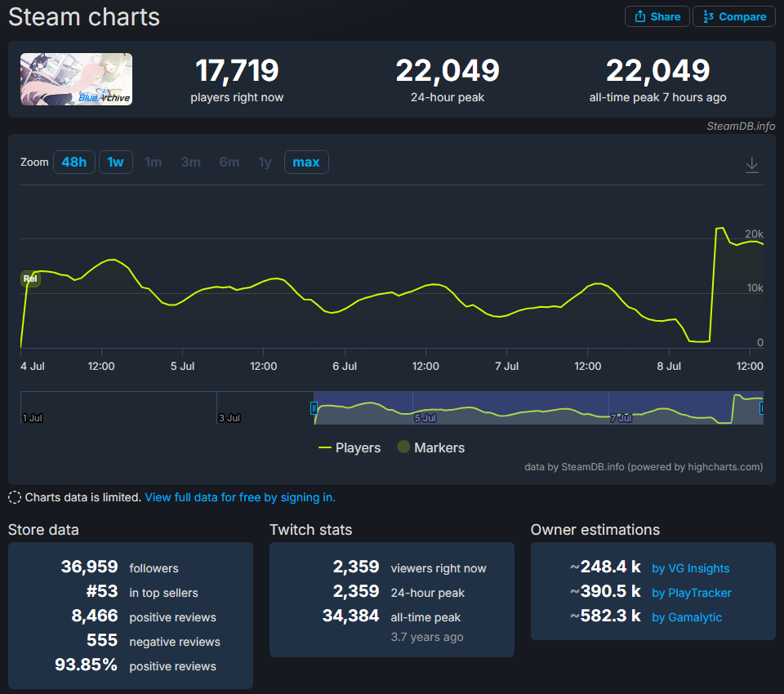The height and width of the screenshot is (694, 784).
Task: Click the 22,049 24-hour peak figure
Action: pyautogui.click(x=448, y=70)
